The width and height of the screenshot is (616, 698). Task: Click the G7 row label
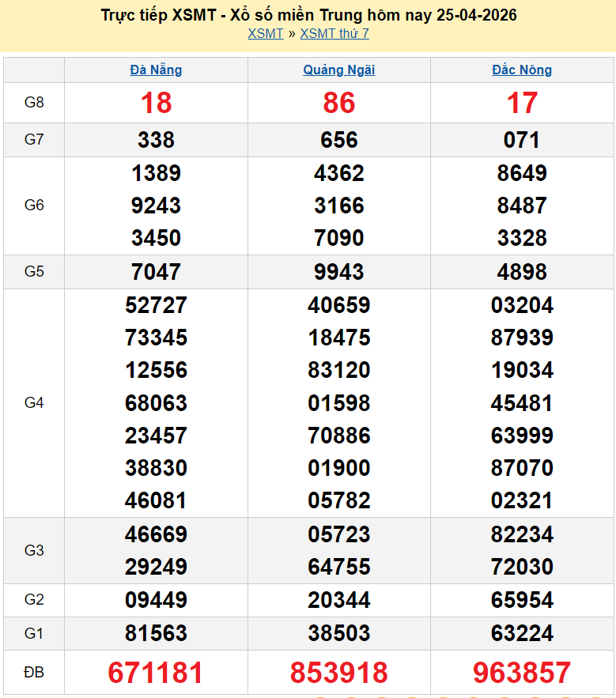click(34, 140)
